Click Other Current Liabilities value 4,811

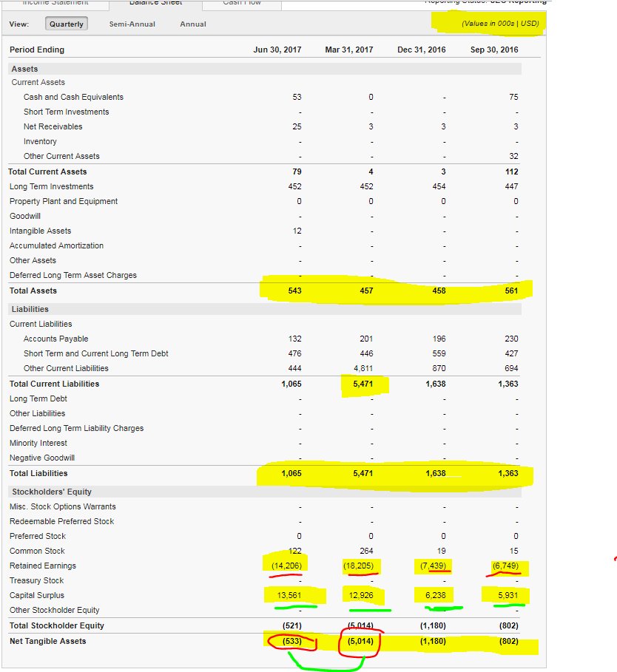(x=363, y=368)
